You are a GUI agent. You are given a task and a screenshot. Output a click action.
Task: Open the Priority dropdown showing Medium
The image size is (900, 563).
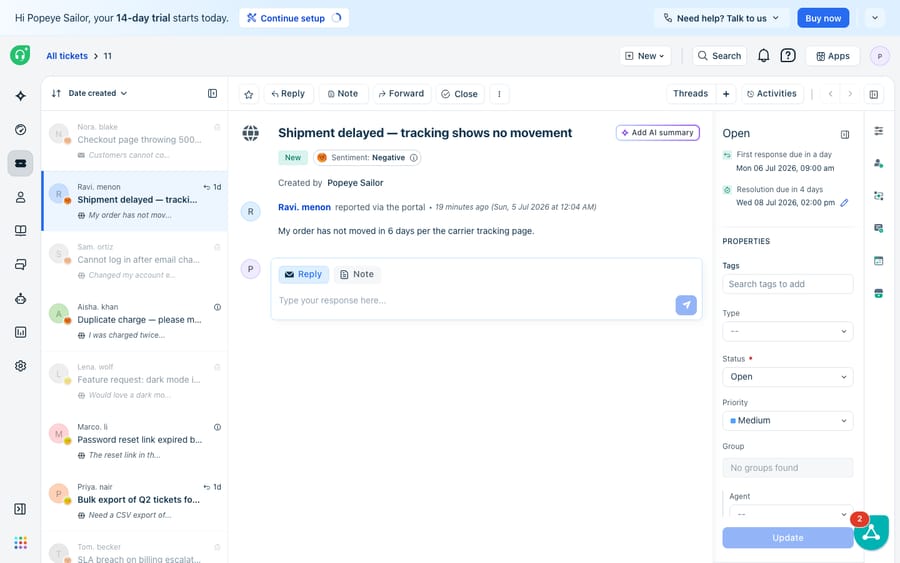pyautogui.click(x=788, y=421)
